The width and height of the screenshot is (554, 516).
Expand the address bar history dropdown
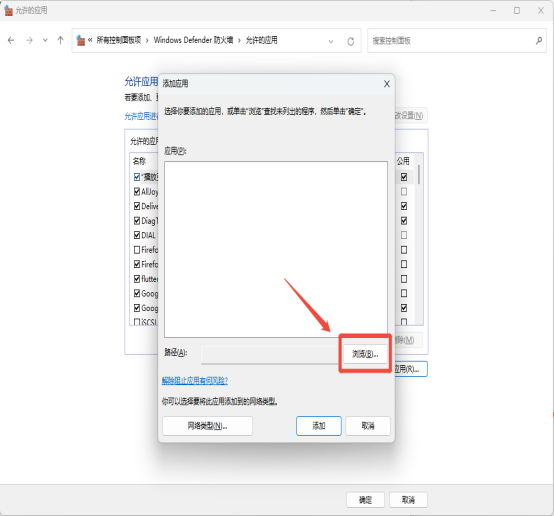pos(331,41)
